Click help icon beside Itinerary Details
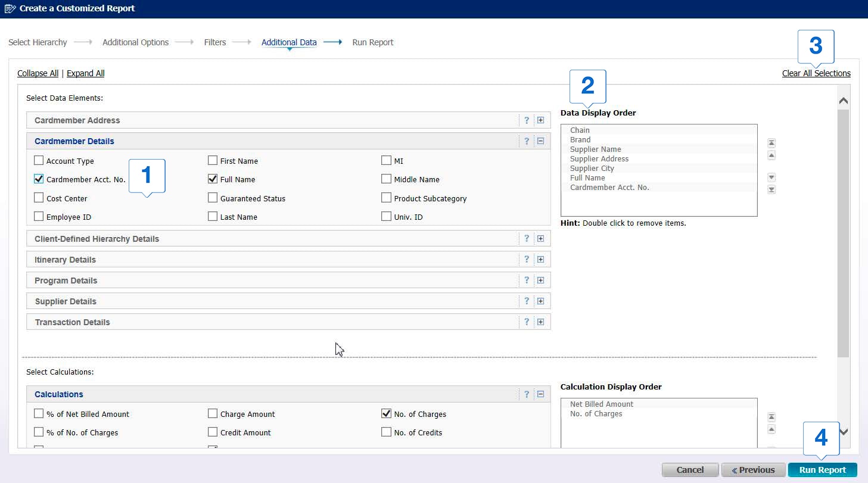 coord(526,259)
